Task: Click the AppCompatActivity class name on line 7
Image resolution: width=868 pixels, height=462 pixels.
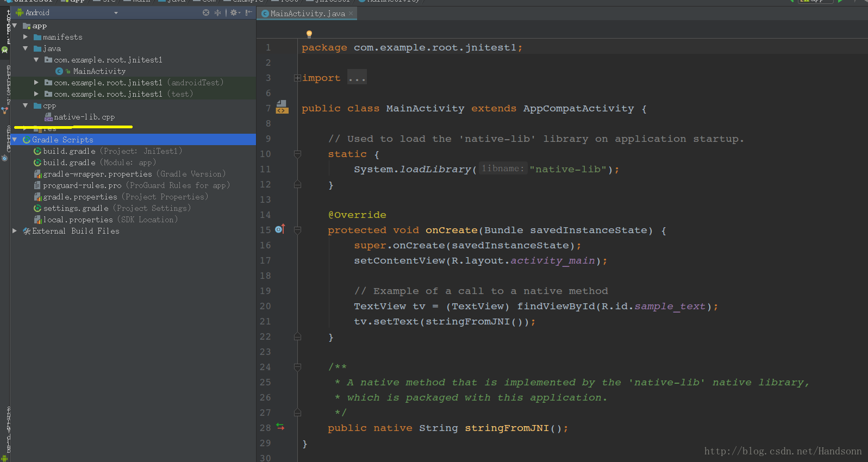Action: pos(578,109)
